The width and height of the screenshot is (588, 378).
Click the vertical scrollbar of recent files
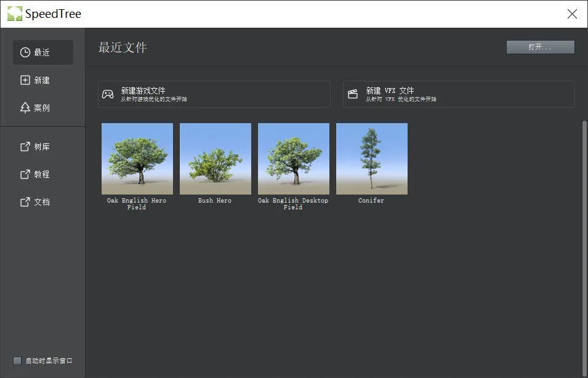(585, 247)
